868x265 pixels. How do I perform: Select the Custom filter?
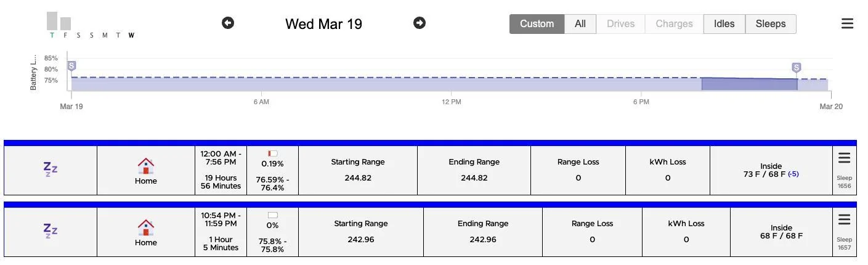[537, 24]
